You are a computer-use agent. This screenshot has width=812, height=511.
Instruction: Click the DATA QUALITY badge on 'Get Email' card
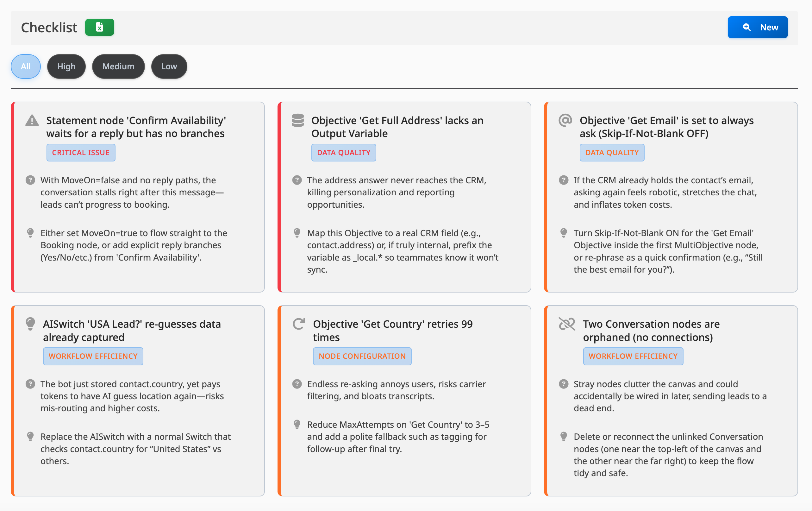[612, 153]
